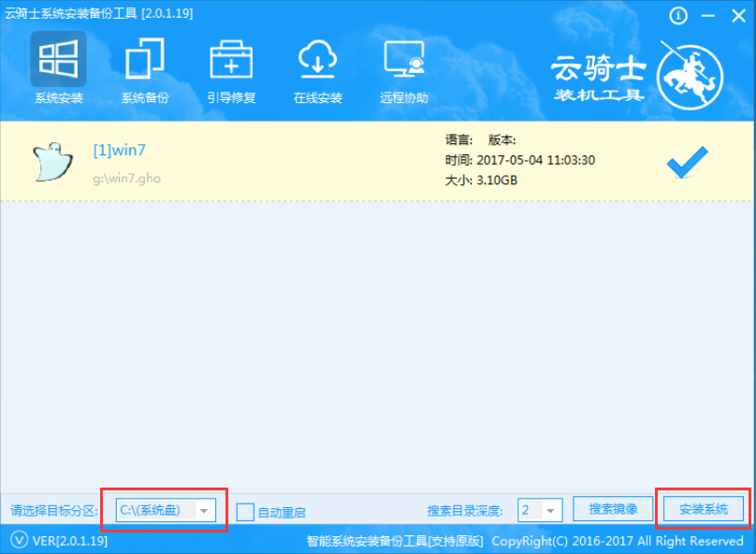Click the CopyRight 2016-2017 status text

(x=617, y=541)
